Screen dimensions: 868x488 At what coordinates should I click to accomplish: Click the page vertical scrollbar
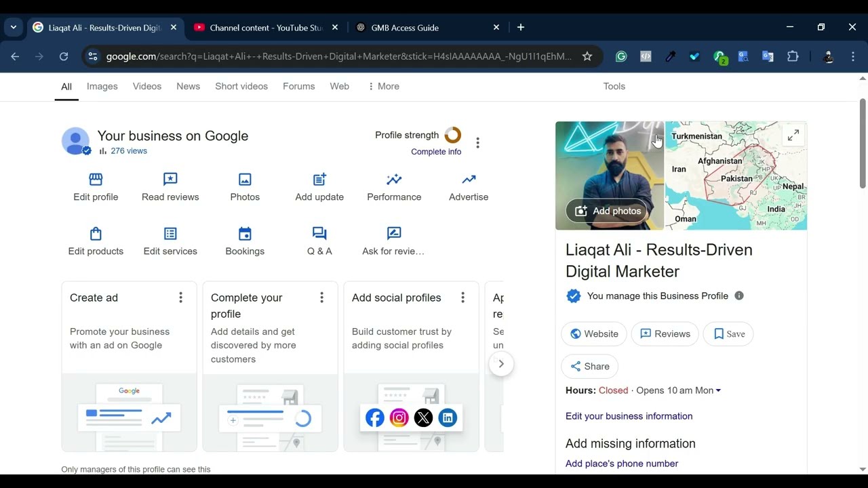click(x=863, y=144)
